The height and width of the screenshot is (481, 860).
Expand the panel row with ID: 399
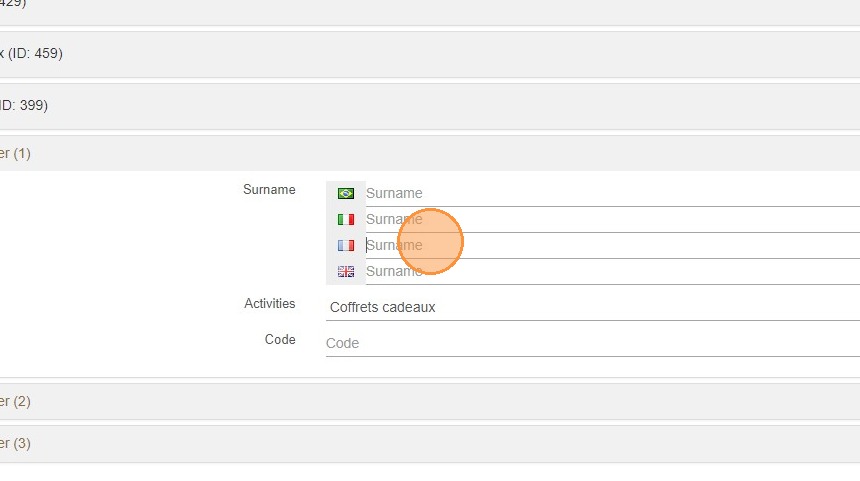pyautogui.click(x=430, y=105)
